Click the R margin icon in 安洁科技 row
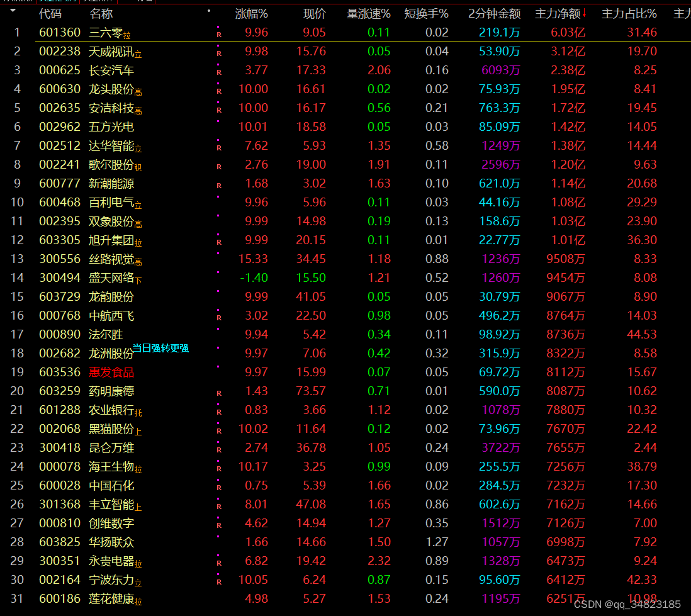 219,110
